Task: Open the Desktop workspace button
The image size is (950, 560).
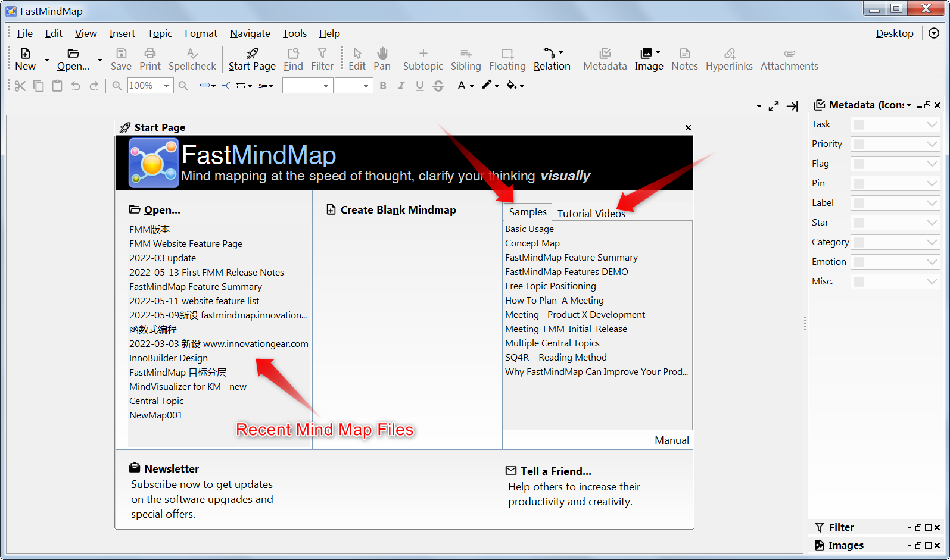Action: point(895,33)
